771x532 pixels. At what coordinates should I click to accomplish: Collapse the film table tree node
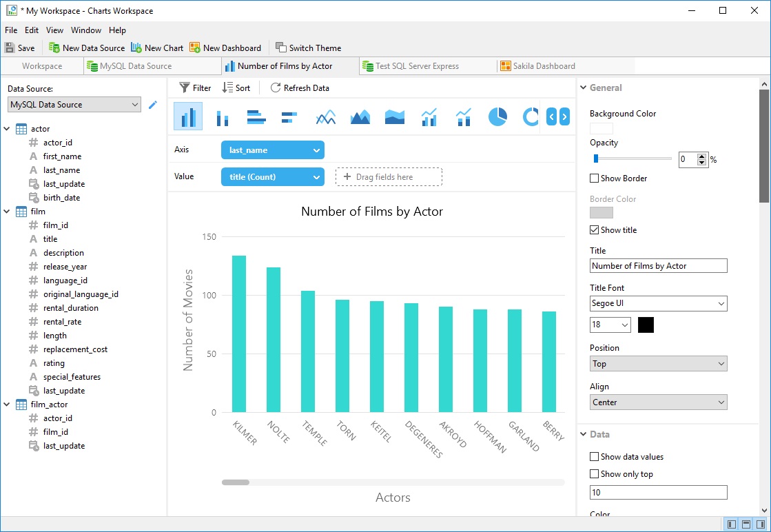point(7,212)
